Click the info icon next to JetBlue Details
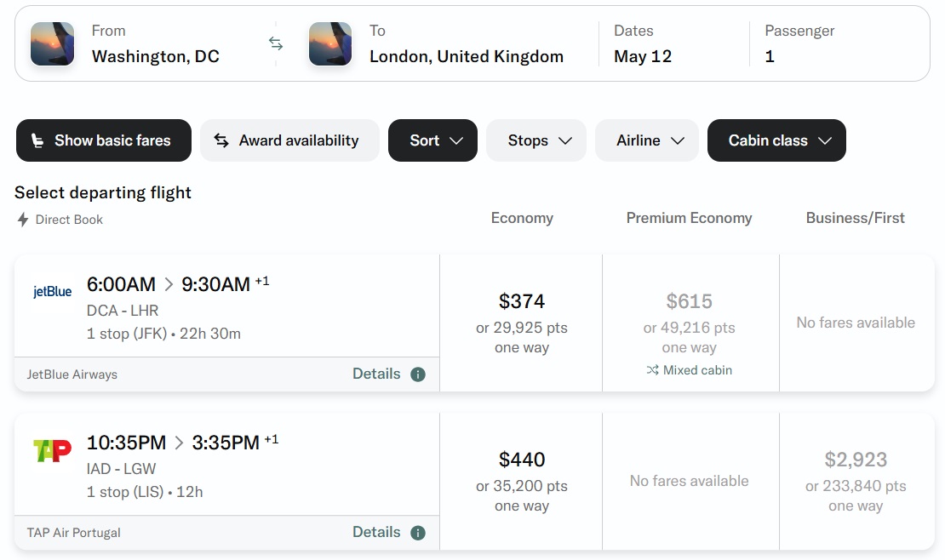The width and height of the screenshot is (945, 560). click(x=417, y=374)
